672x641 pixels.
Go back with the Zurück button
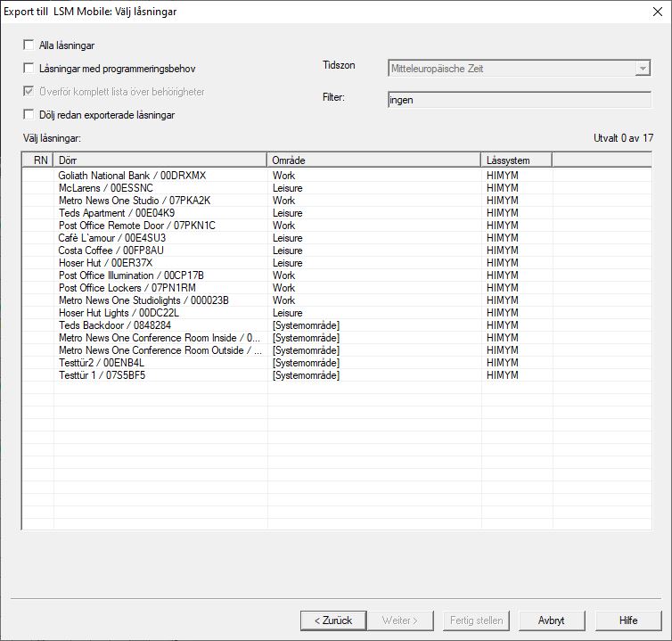[x=333, y=620]
